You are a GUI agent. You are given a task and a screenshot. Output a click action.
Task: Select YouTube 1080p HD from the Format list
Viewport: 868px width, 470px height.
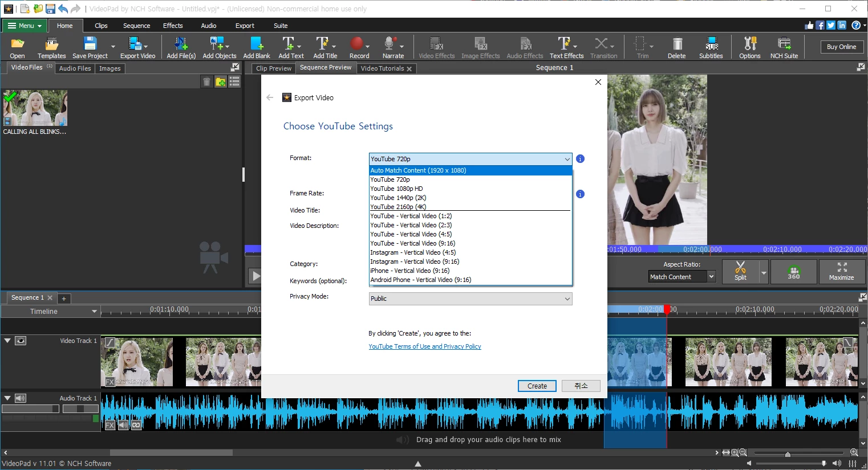[396, 188]
